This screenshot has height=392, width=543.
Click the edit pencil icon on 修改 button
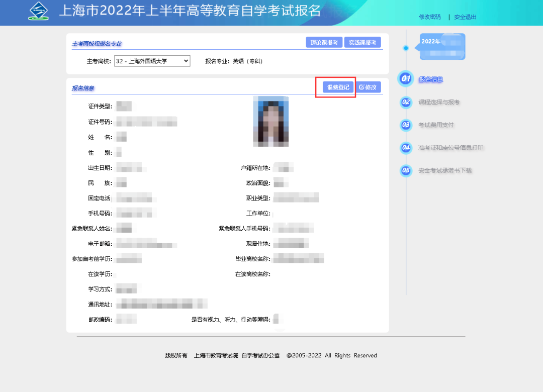click(361, 87)
